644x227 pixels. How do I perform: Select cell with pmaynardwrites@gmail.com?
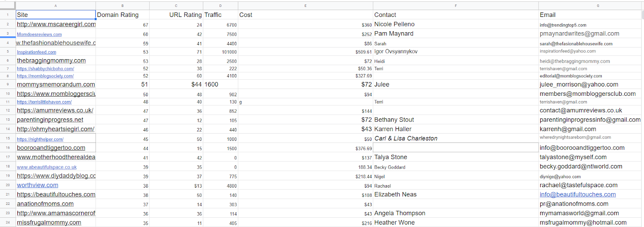590,34
